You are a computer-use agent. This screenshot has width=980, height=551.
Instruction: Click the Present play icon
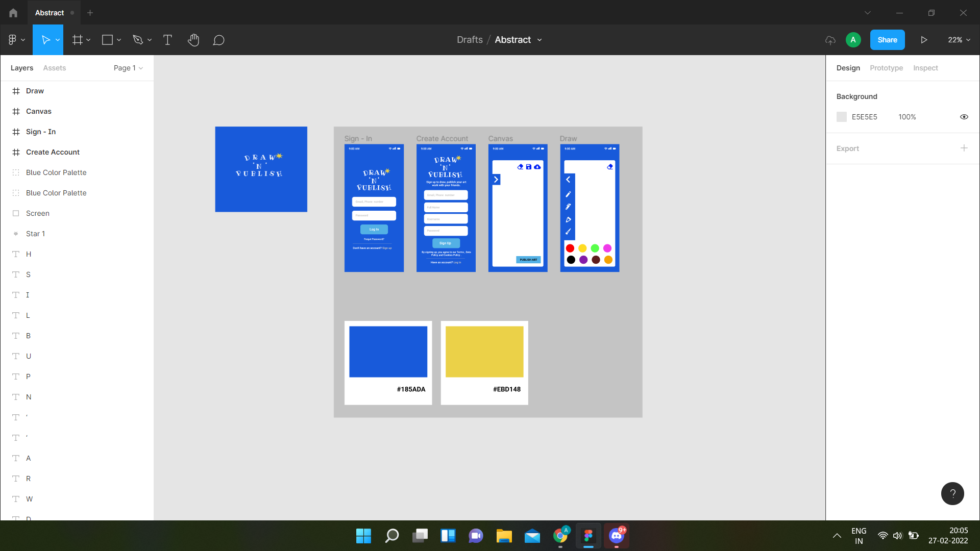pyautogui.click(x=924, y=40)
